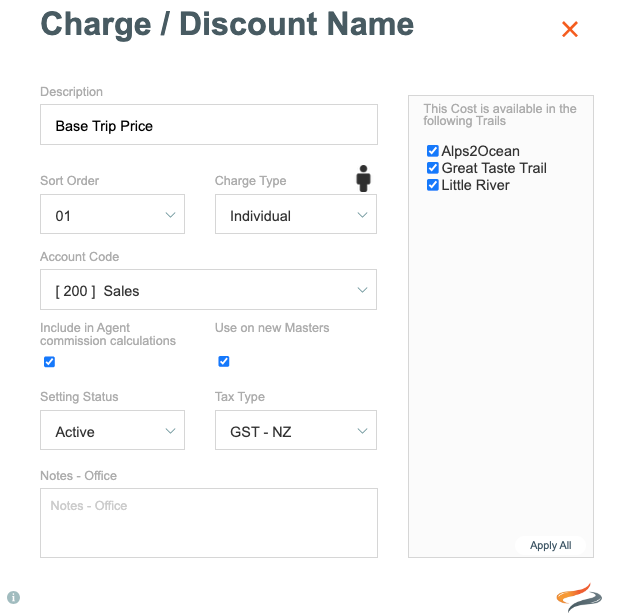The height and width of the screenshot is (613, 624).
Task: Click into the Notes - Office text area
Action: pyautogui.click(x=209, y=523)
